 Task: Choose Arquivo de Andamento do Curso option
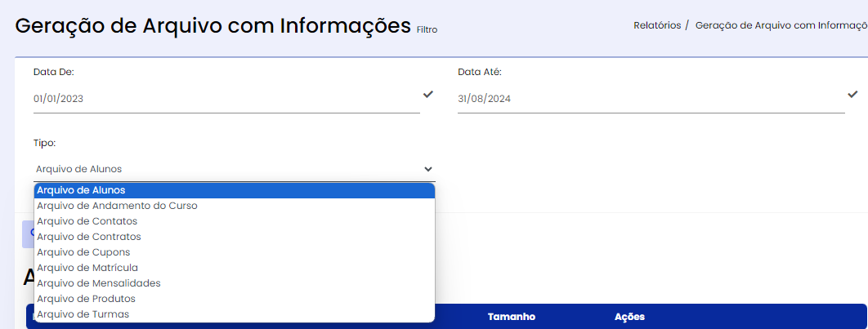(234, 206)
